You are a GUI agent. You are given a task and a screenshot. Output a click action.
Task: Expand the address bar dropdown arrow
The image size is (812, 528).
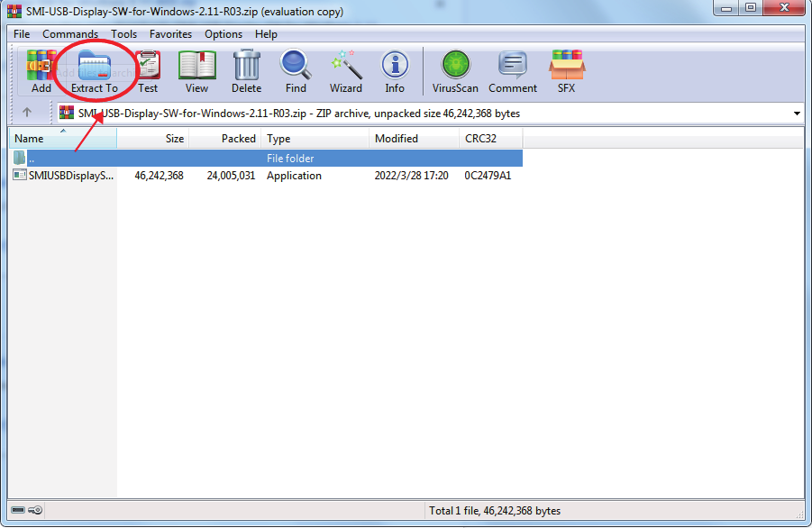click(797, 114)
